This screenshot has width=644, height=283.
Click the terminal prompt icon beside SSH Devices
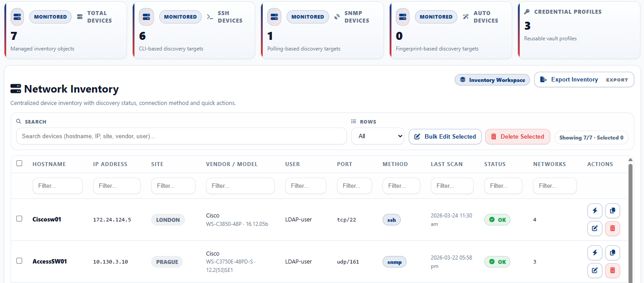[210, 17]
